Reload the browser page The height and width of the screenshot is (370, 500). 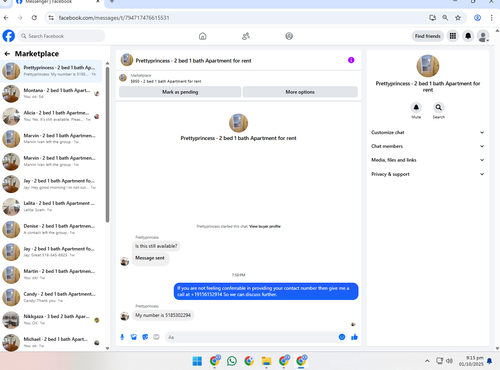(34, 18)
